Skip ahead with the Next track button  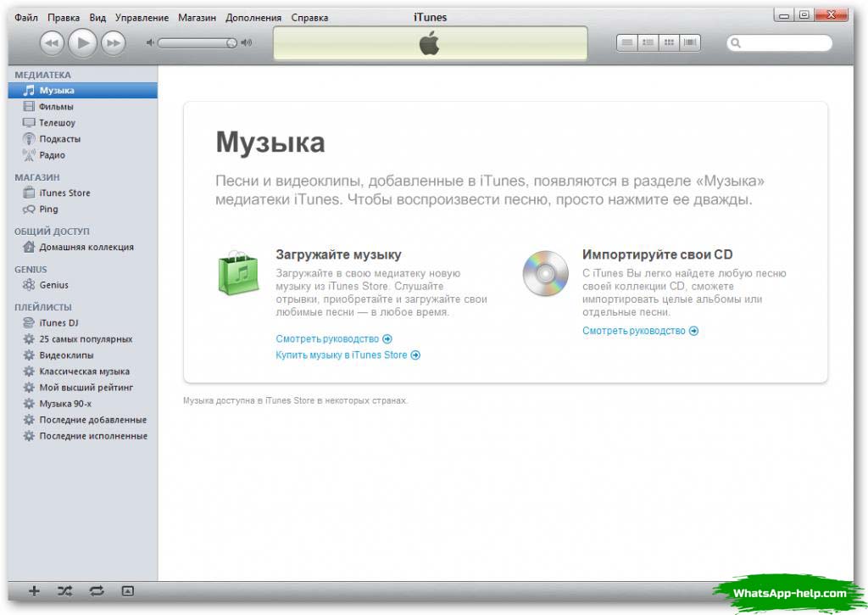113,42
